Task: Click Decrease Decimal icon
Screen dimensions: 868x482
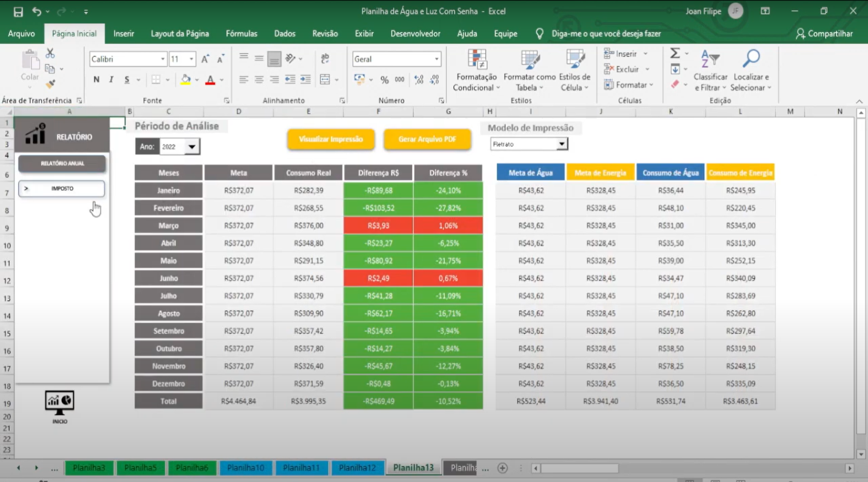Action: [x=435, y=80]
